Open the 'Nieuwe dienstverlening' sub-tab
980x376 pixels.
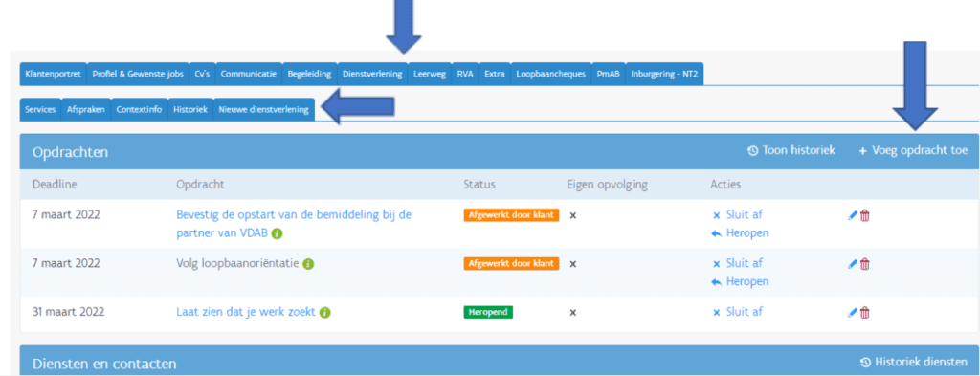(264, 109)
